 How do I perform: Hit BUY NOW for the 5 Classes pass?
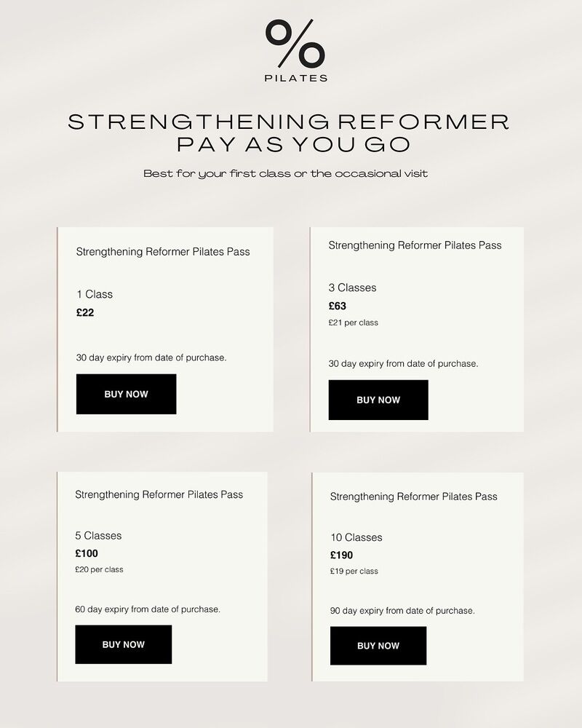[123, 644]
